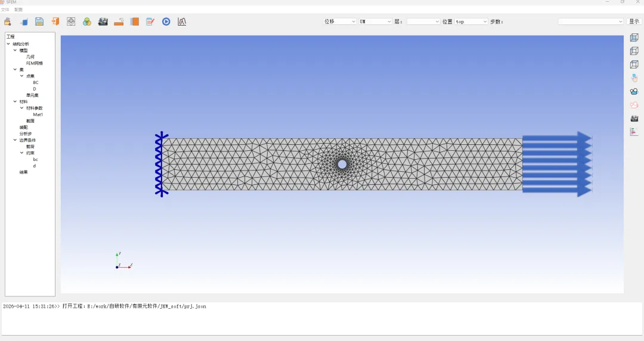Save project with the floppy disk icon
The width and height of the screenshot is (644, 341).
pos(39,22)
